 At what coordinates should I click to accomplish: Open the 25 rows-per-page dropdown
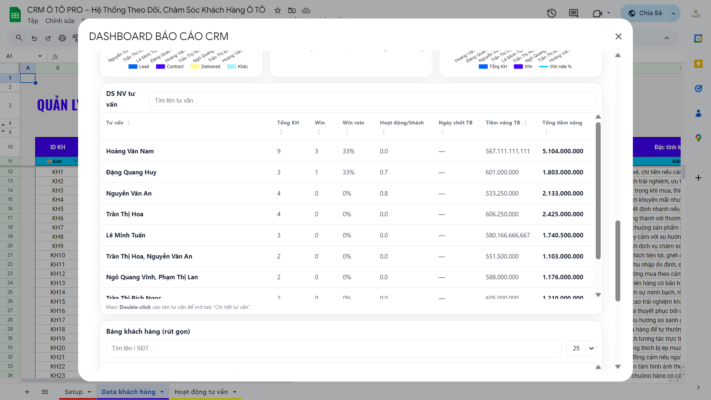tap(581, 348)
